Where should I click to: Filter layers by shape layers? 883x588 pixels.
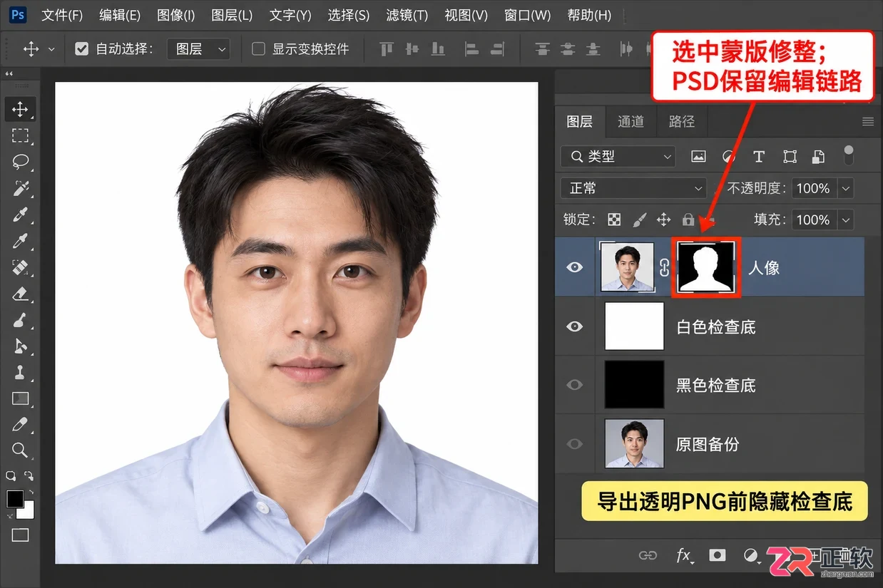pos(790,156)
